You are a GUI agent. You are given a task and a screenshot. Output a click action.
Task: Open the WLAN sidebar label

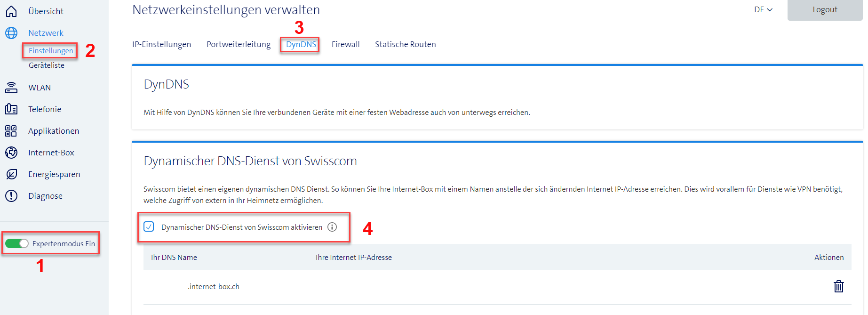[x=40, y=88]
